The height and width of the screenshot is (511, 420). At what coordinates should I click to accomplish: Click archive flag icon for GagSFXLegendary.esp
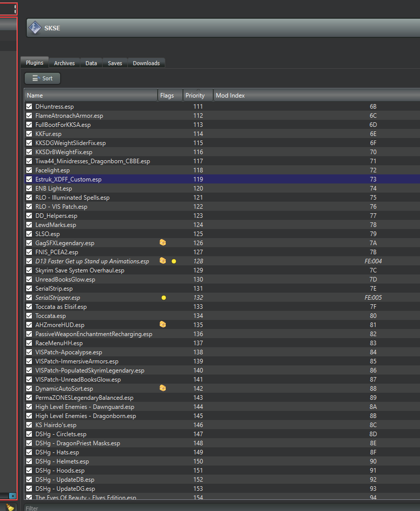[x=163, y=243]
